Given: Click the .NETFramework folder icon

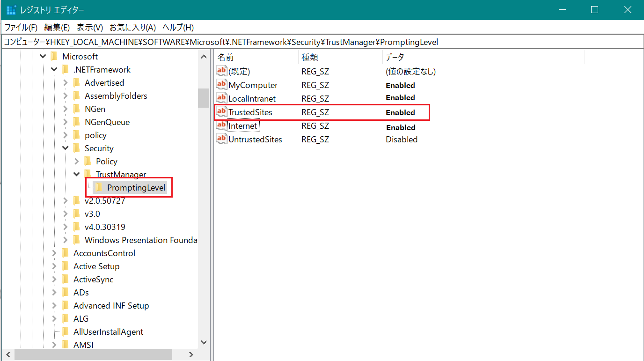Looking at the screenshot, I should [65, 69].
